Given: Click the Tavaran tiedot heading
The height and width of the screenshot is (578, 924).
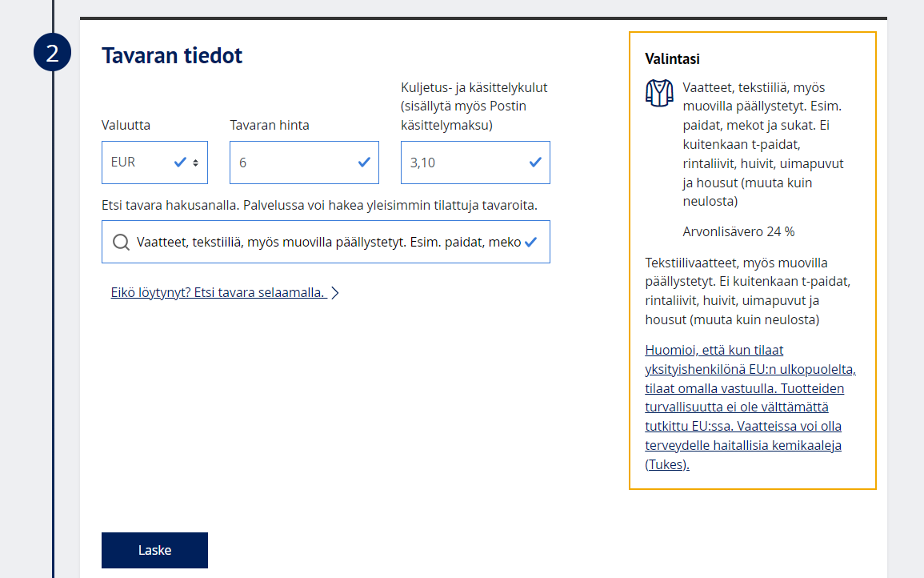Looking at the screenshot, I should click(172, 55).
